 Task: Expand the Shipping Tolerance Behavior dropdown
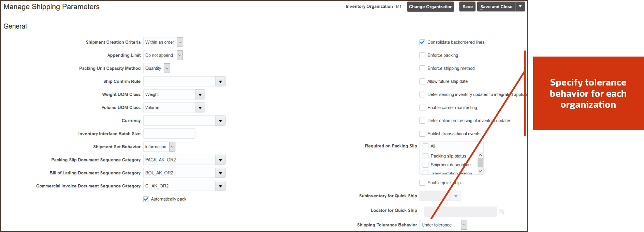(464, 225)
